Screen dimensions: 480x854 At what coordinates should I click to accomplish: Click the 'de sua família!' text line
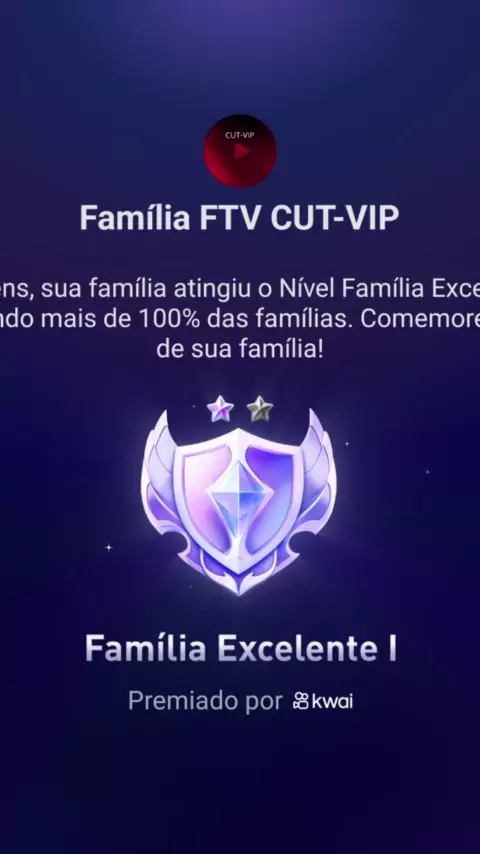point(240,349)
